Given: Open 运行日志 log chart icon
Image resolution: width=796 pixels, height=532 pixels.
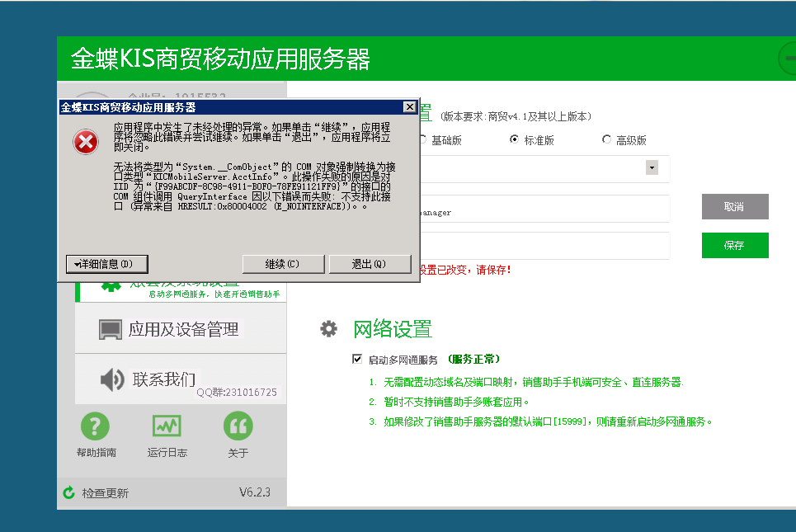Looking at the screenshot, I should coord(167,426).
